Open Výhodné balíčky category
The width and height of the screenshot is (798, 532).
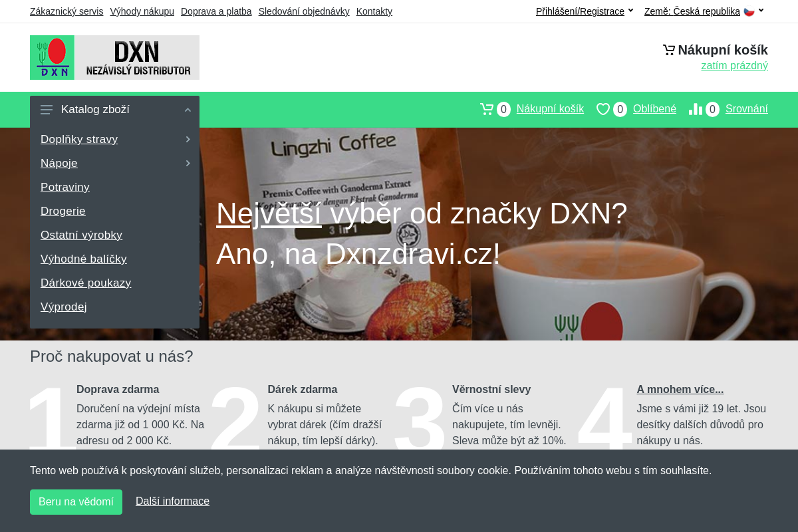point(84,259)
